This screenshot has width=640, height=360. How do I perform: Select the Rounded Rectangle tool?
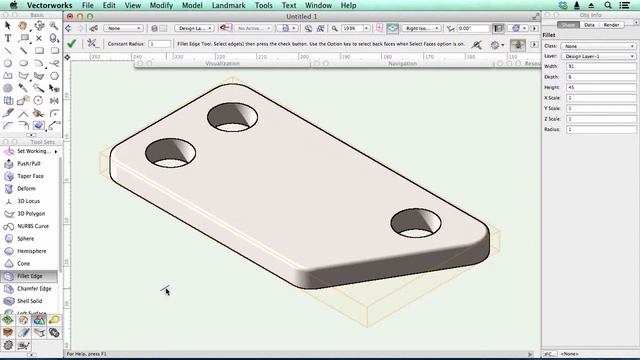click(x=54, y=51)
